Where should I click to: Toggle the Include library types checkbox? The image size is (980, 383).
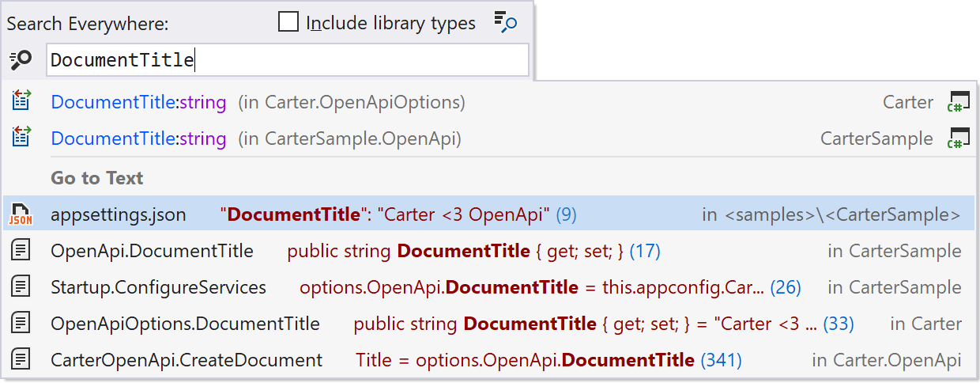pos(288,22)
